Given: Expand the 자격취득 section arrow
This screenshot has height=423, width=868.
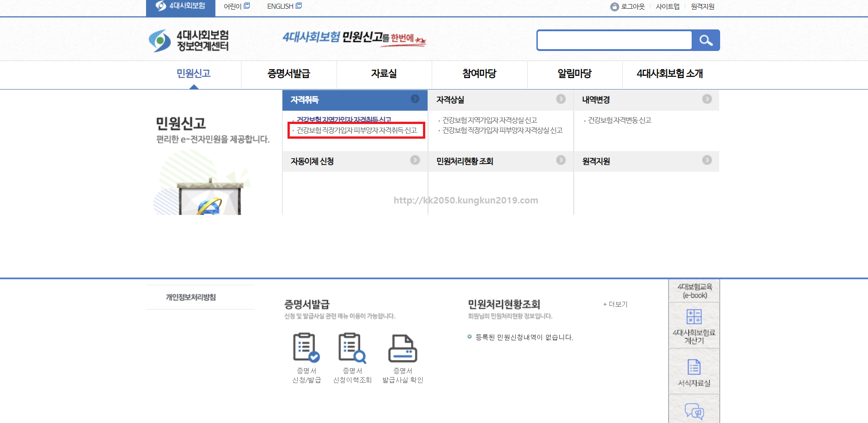Looking at the screenshot, I should pyautogui.click(x=416, y=99).
